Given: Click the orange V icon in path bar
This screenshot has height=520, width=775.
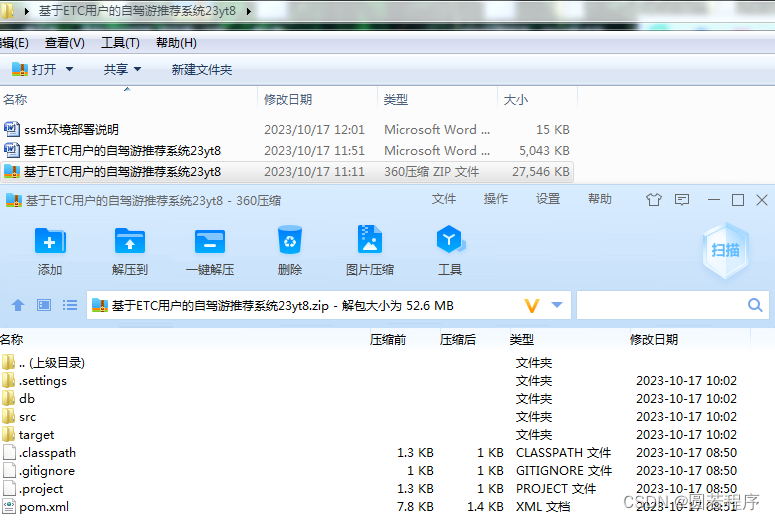Looking at the screenshot, I should point(532,305).
